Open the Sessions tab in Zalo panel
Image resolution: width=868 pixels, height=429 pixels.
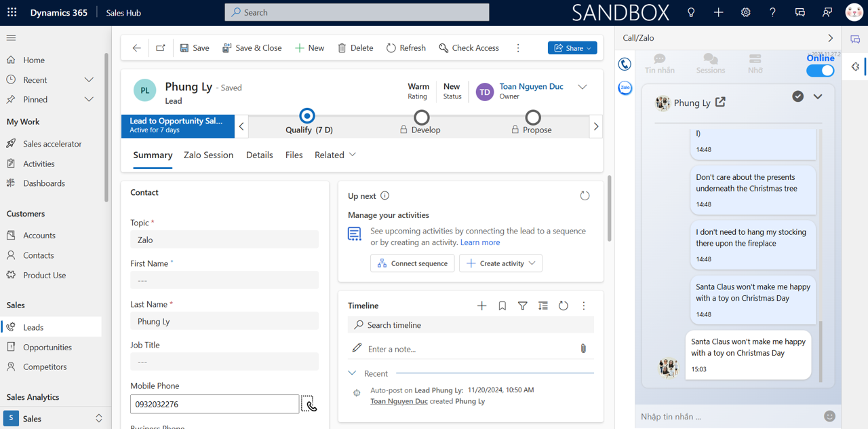click(x=710, y=64)
